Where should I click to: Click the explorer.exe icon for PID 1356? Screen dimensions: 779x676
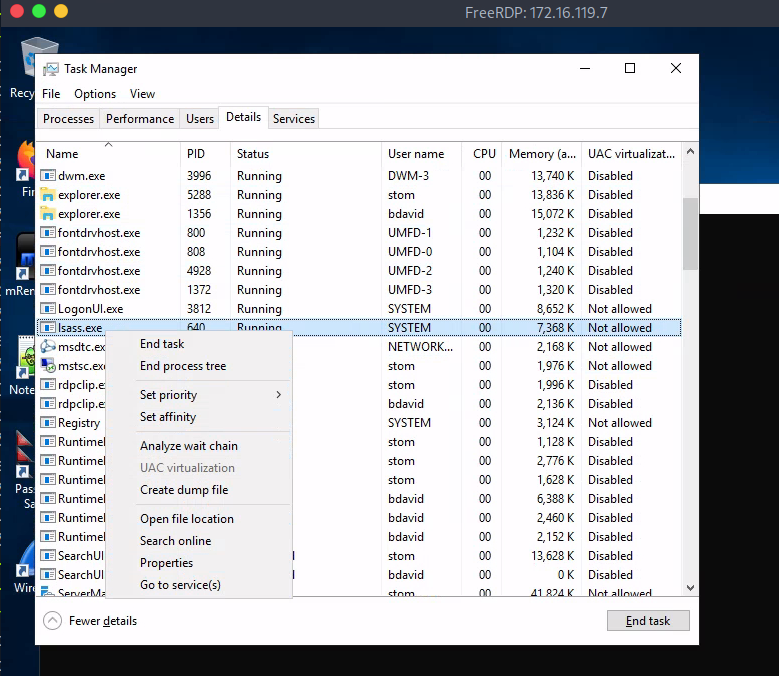pyautogui.click(x=48, y=214)
